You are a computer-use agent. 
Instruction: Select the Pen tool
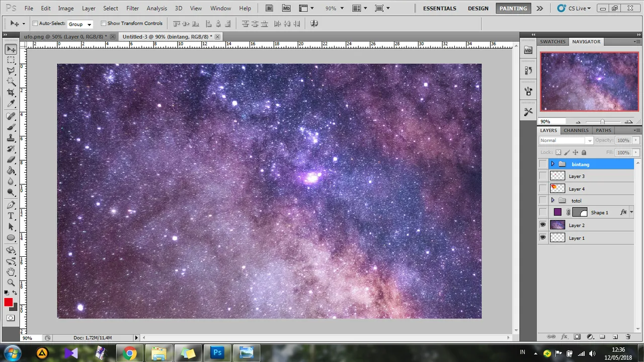11,205
